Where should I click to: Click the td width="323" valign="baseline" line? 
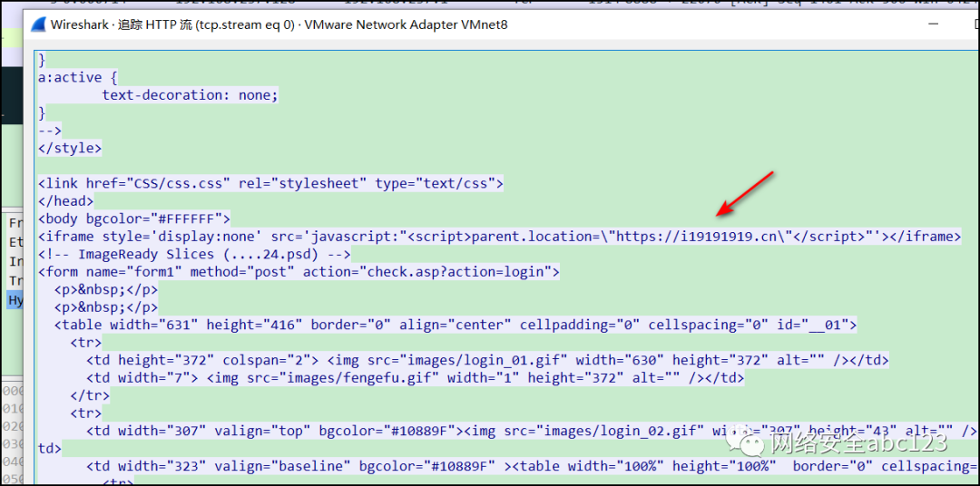531,467
